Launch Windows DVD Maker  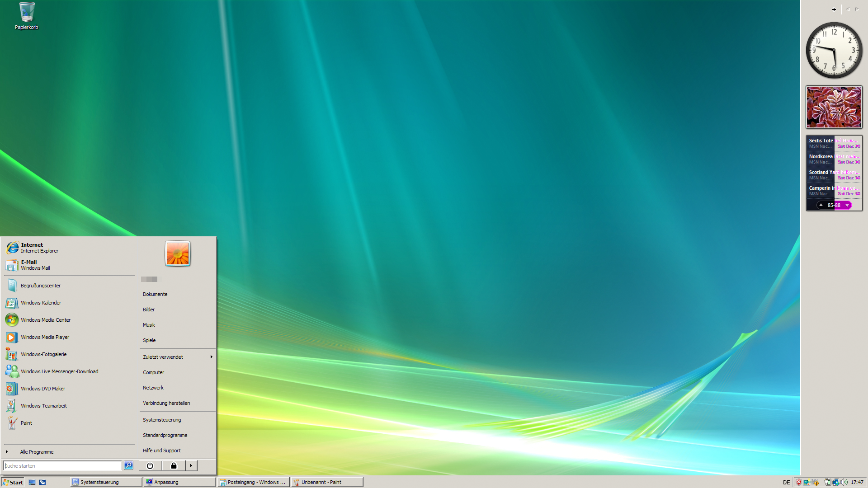click(x=69, y=389)
